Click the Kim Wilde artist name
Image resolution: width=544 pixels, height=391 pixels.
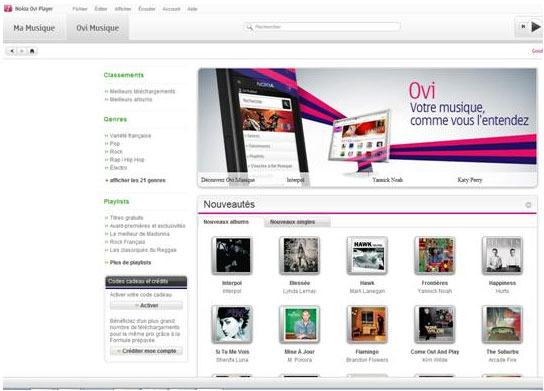pos(435,360)
